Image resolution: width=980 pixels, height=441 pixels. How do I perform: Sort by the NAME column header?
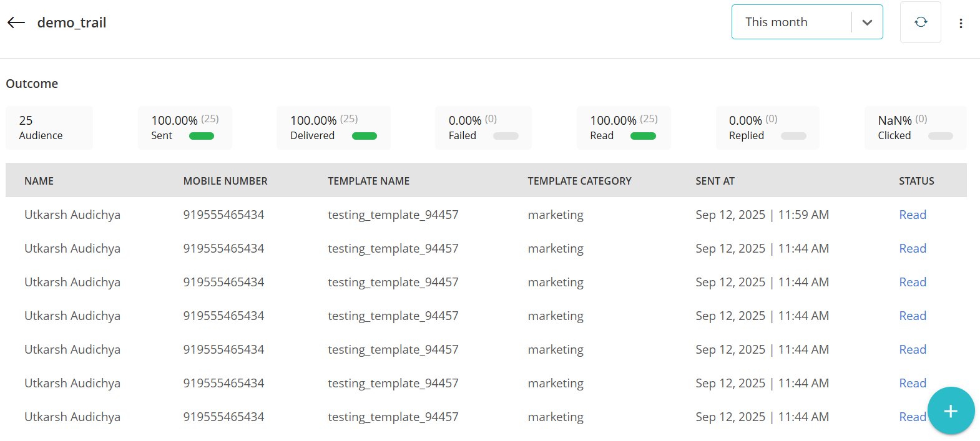(x=39, y=181)
